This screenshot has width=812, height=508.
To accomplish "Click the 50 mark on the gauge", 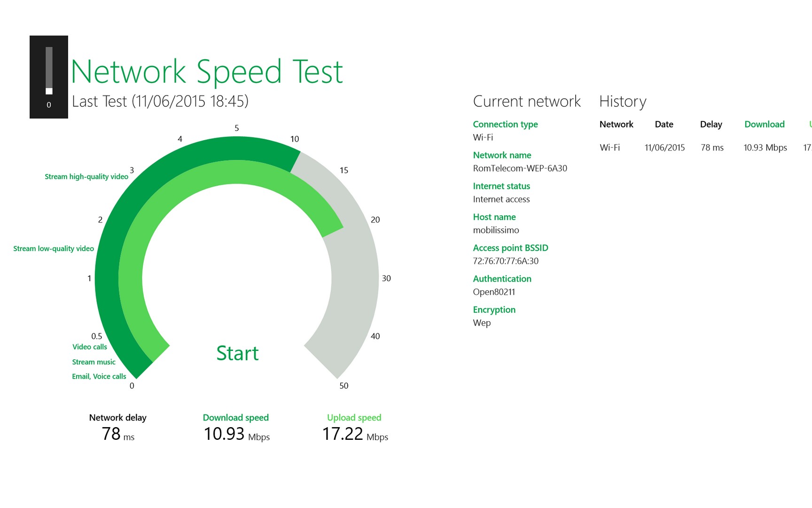I will (x=344, y=386).
